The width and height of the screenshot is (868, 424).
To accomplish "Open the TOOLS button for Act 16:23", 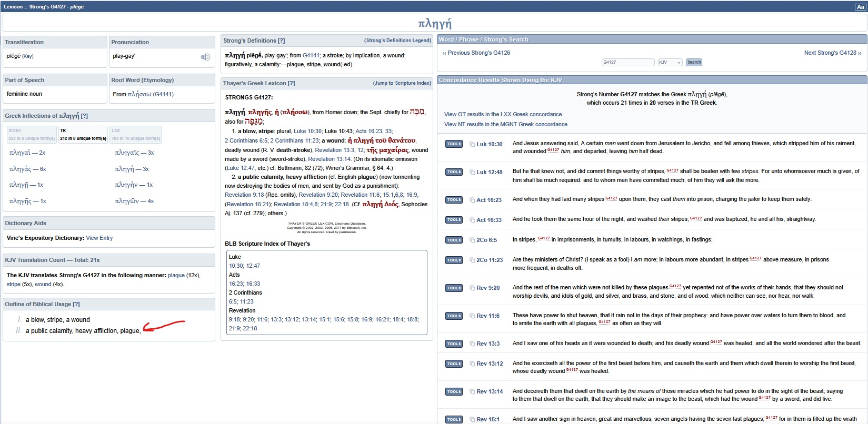I will tap(454, 199).
